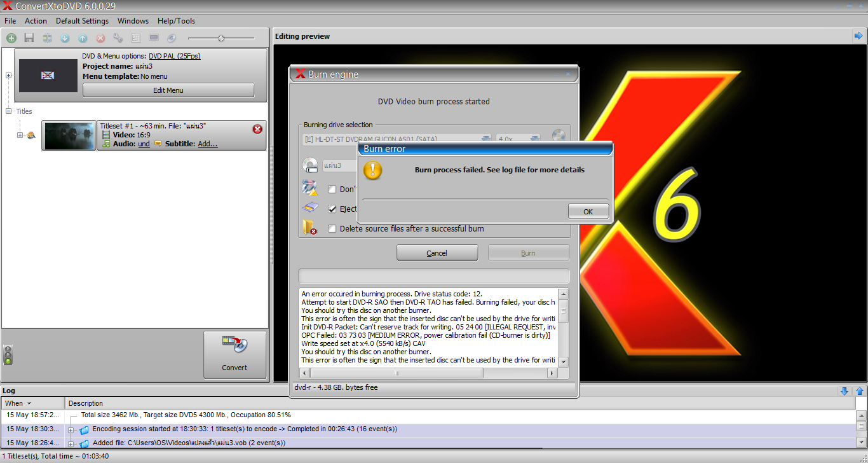The height and width of the screenshot is (463, 868).
Task: Click the red Remove toolbar icon
Action: pos(100,38)
